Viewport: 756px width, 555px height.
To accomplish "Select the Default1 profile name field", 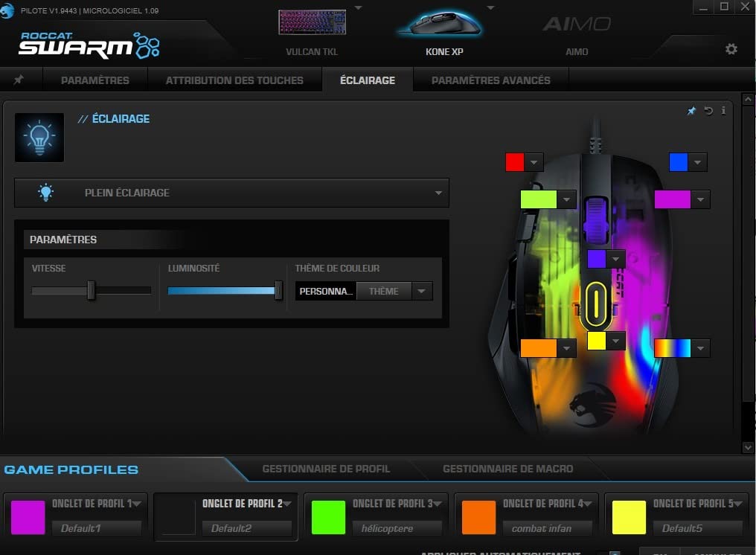I will coord(97,528).
